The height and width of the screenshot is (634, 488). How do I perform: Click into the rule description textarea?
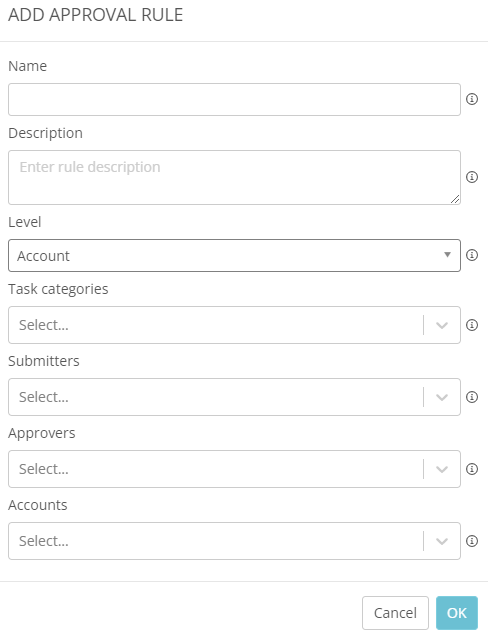point(234,178)
